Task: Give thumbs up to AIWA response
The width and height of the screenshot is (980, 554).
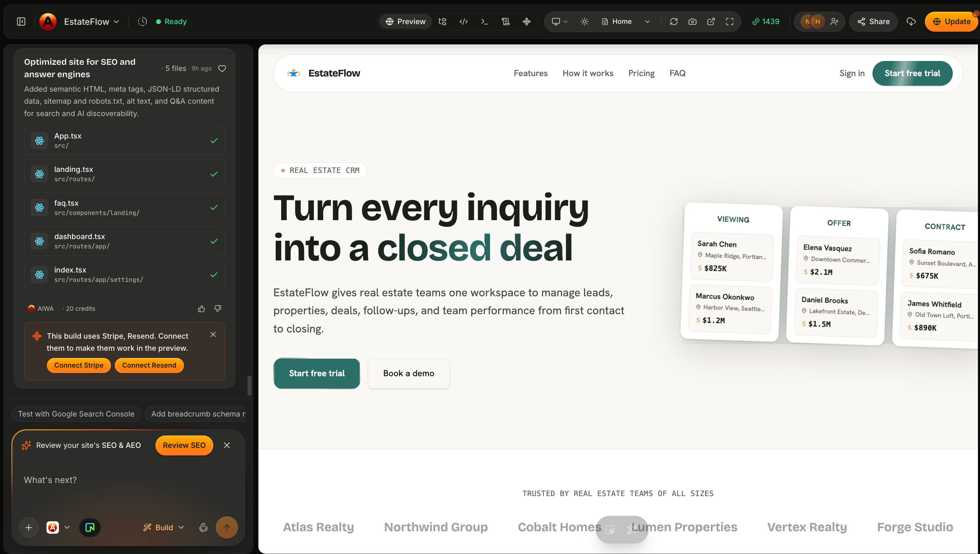Action: click(x=202, y=309)
